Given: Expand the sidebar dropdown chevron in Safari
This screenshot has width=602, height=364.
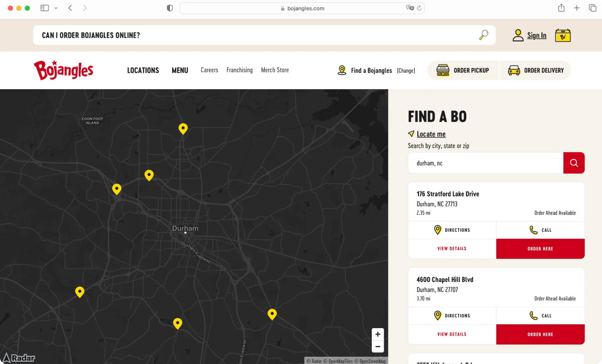Looking at the screenshot, I should (x=56, y=8).
